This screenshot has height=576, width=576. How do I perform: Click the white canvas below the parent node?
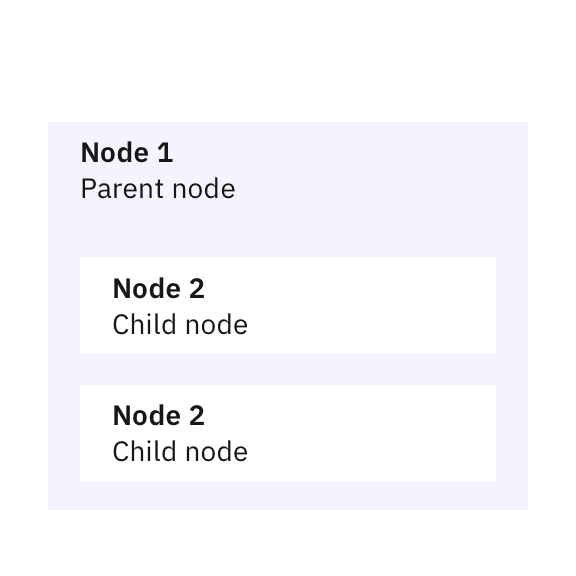point(288,543)
